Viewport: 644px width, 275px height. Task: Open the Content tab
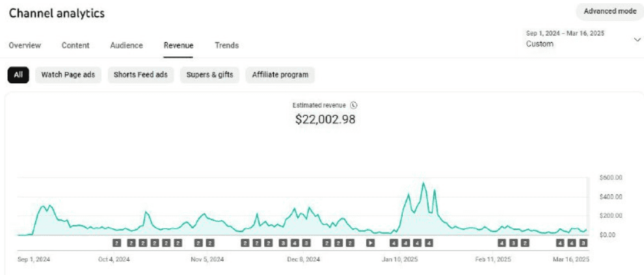pos(75,46)
